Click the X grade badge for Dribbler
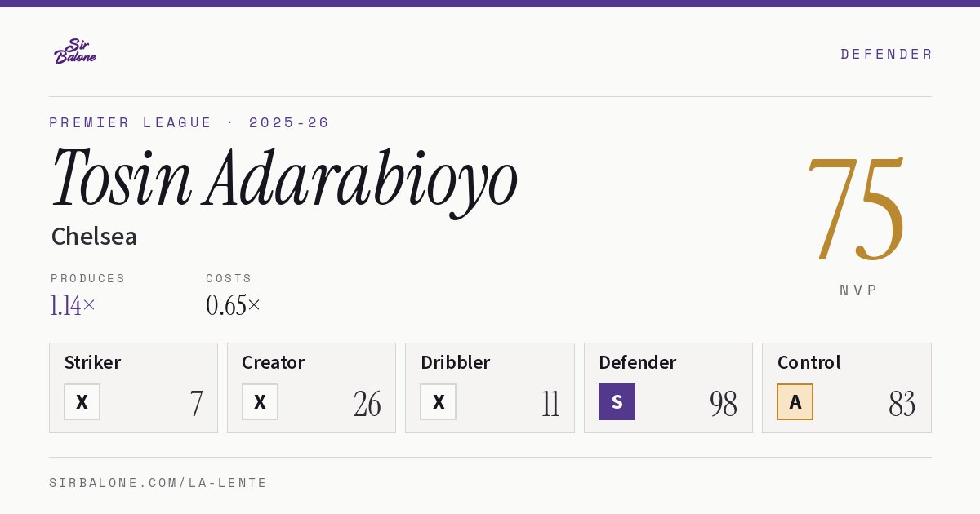 [x=439, y=401]
